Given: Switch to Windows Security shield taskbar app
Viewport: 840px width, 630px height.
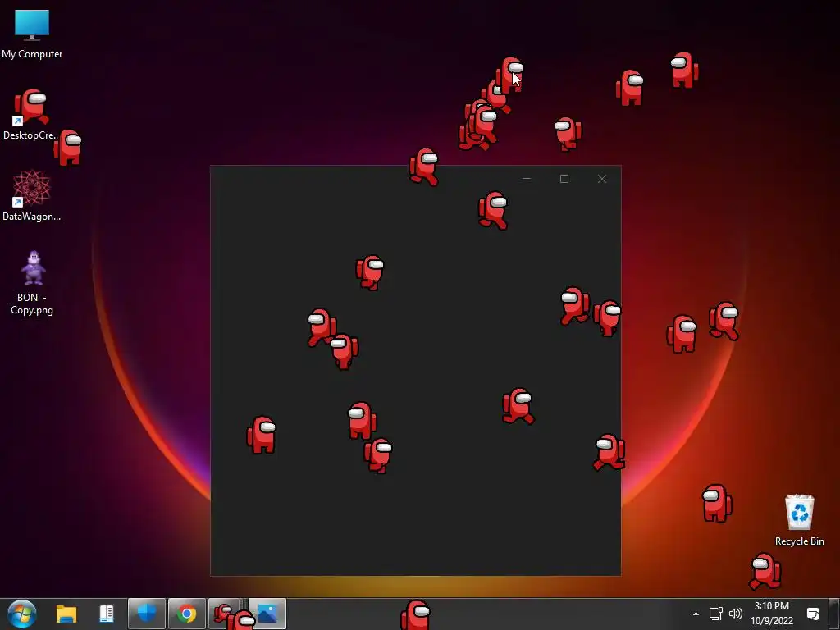Looking at the screenshot, I should point(146,614).
